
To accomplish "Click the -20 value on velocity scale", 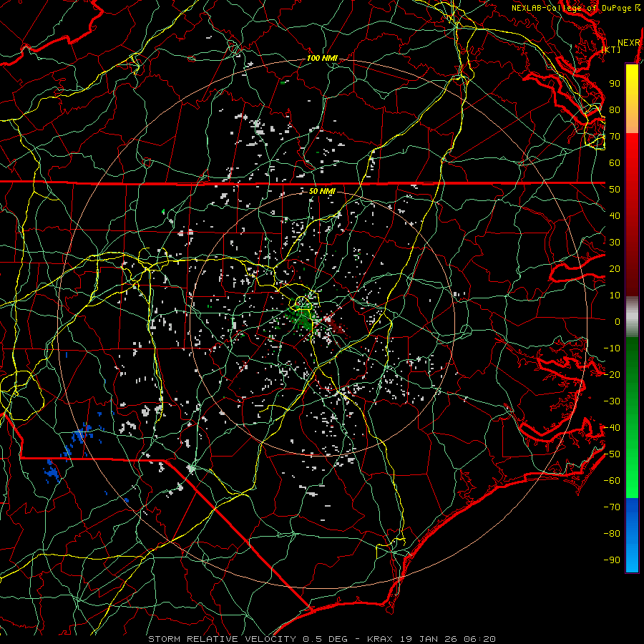I will 612,375.
